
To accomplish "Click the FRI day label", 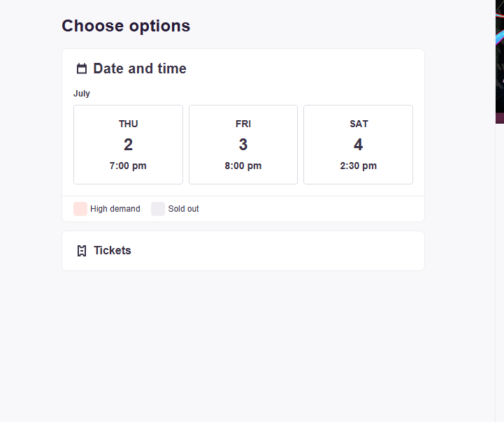I will point(243,124).
